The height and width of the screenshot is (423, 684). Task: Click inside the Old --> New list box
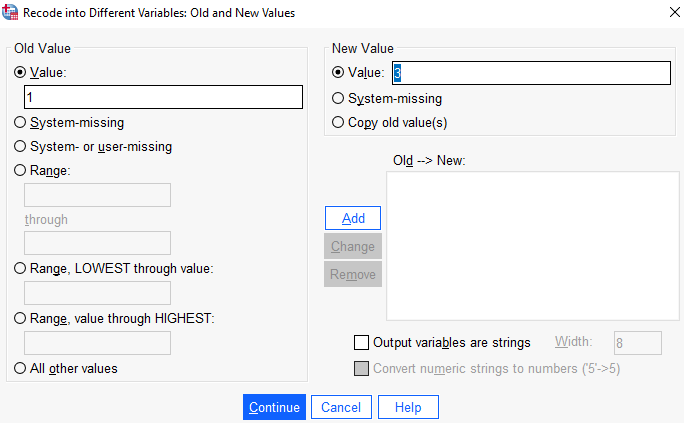[x=533, y=246]
